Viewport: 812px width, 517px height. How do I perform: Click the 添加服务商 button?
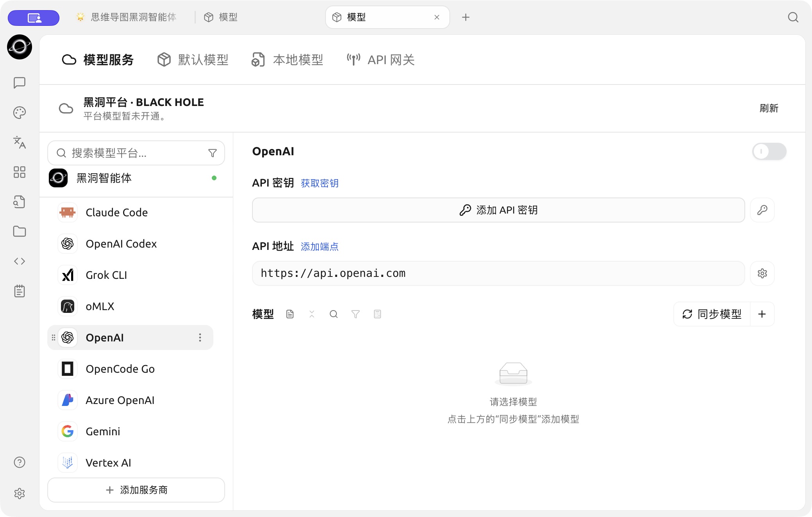(136, 490)
